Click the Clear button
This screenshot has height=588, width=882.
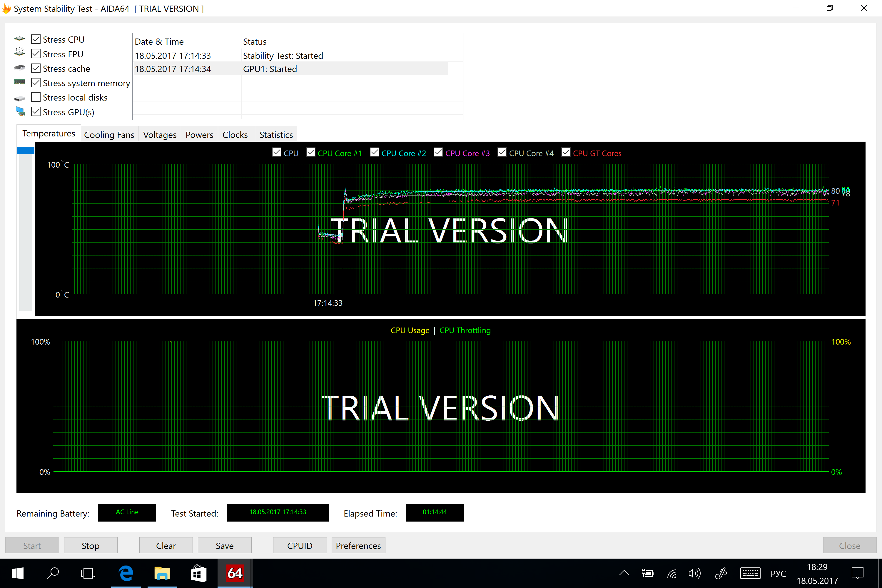[166, 546]
